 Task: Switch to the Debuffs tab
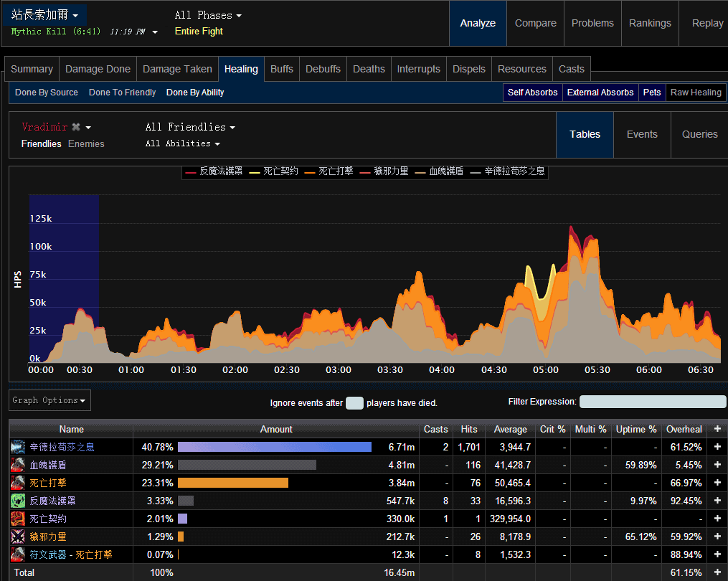click(x=323, y=69)
